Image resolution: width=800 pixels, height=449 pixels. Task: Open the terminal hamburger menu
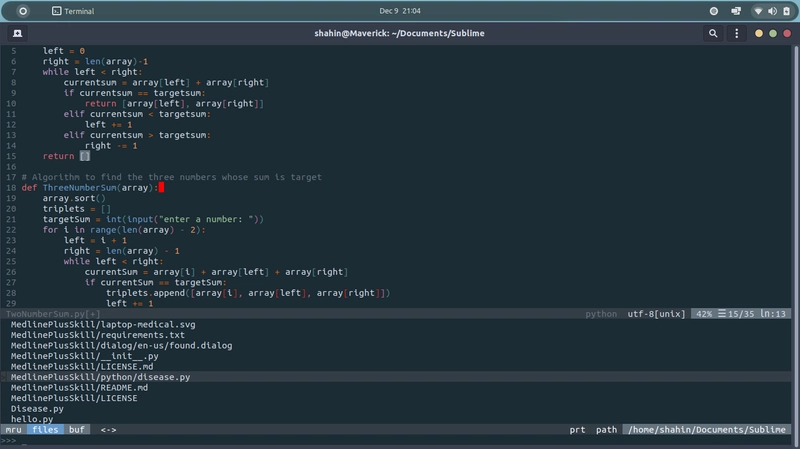coord(738,33)
